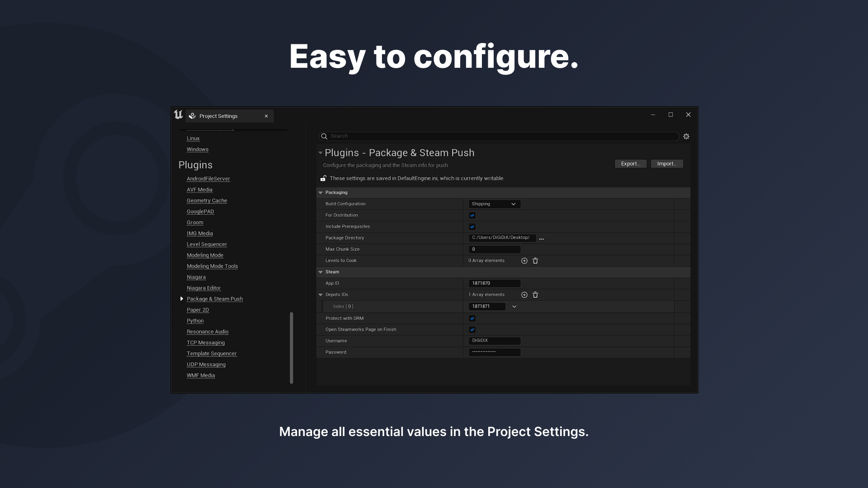
Task: Add a new Depots IDs array element
Action: coord(524,295)
